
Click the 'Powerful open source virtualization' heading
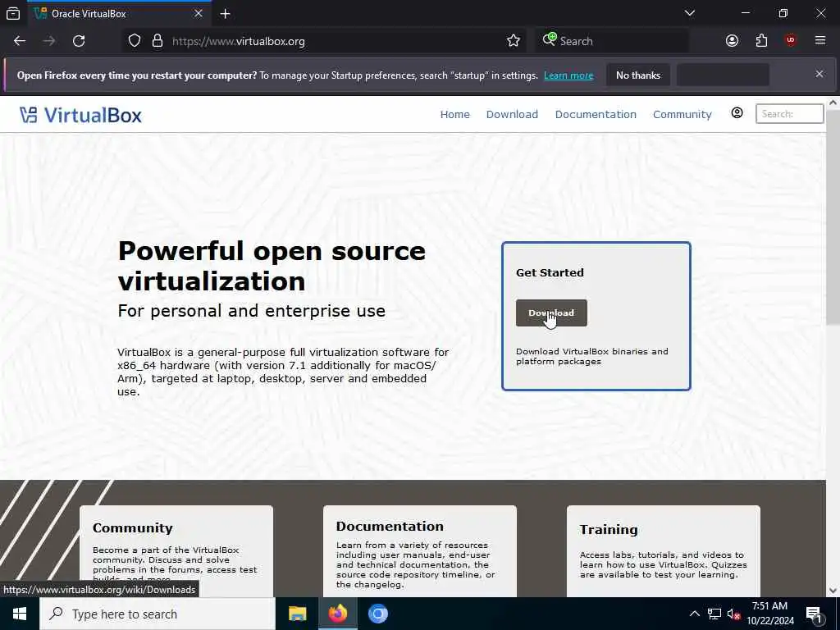[272, 267]
